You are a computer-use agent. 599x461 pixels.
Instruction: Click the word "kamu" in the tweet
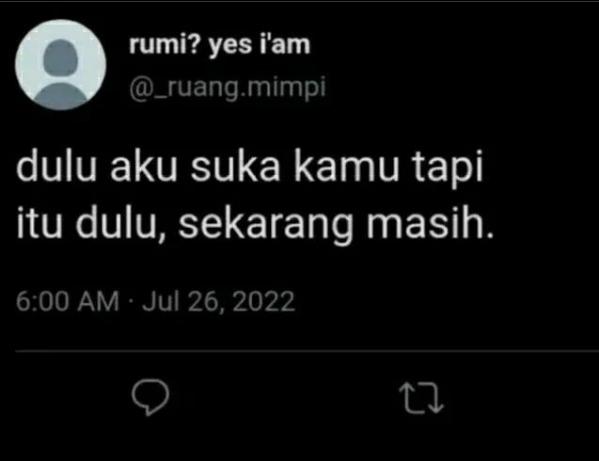tap(346, 167)
